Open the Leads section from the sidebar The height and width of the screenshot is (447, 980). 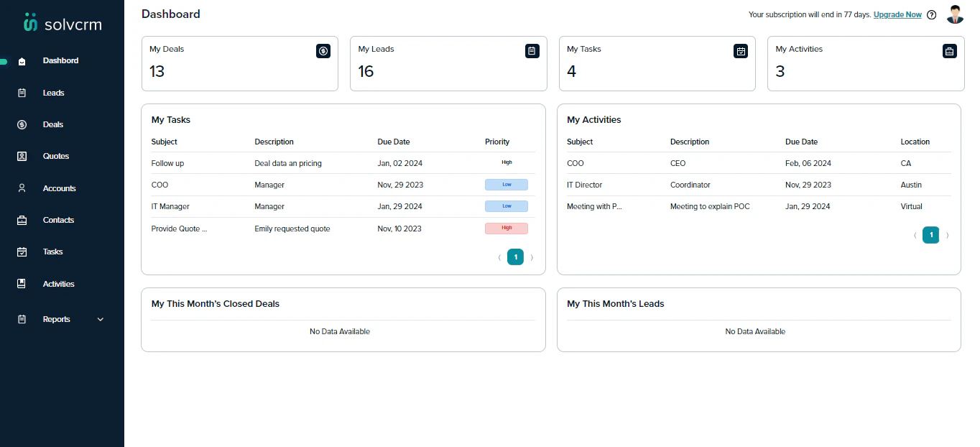[53, 92]
